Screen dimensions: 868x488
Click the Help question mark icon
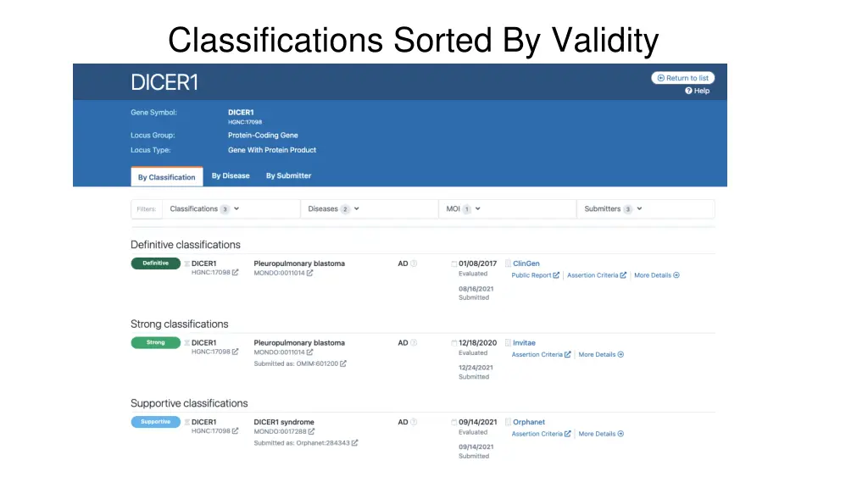pyautogui.click(x=688, y=91)
